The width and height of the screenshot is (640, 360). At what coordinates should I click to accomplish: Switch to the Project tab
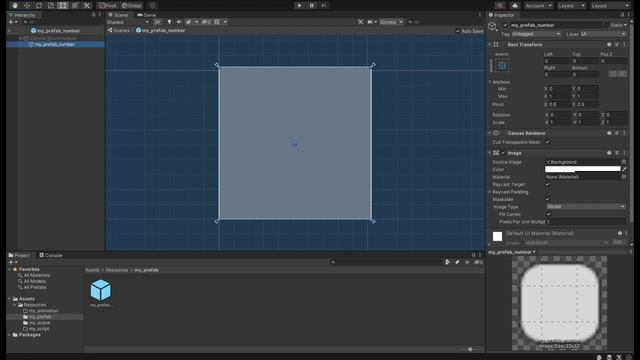[x=19, y=255]
